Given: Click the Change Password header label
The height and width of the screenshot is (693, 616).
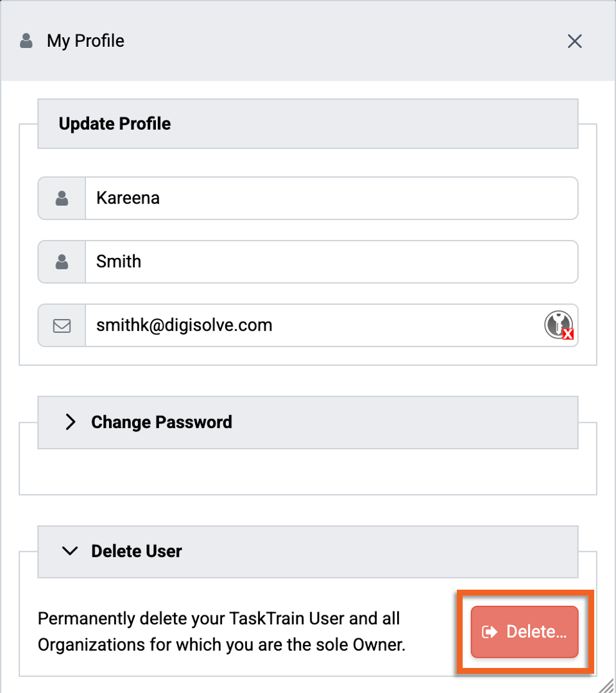Looking at the screenshot, I should click(161, 422).
